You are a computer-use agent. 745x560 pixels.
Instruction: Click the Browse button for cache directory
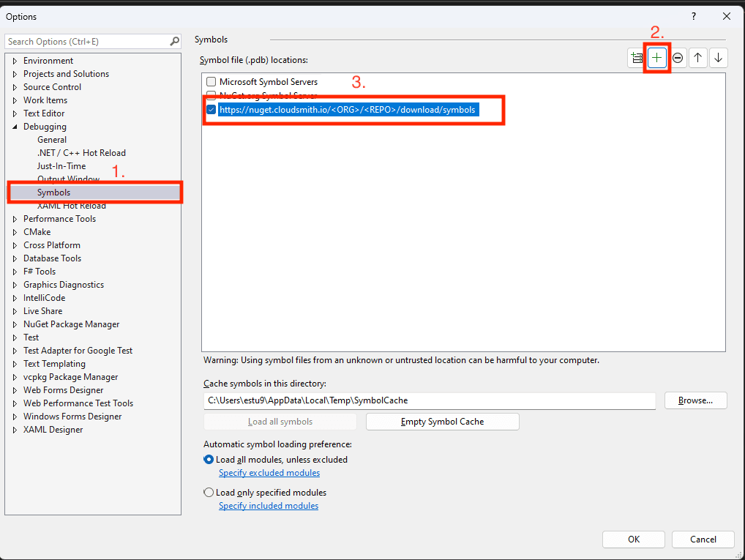(695, 400)
